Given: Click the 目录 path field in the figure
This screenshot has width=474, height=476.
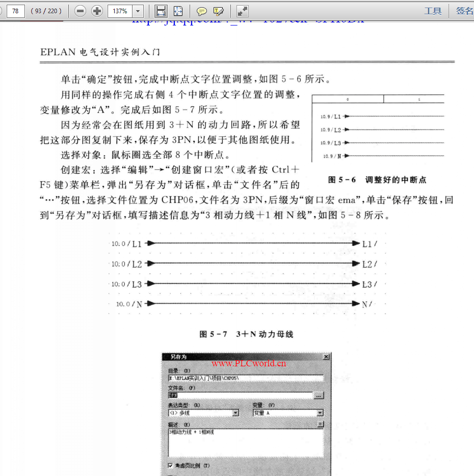Looking at the screenshot, I should (246, 378).
